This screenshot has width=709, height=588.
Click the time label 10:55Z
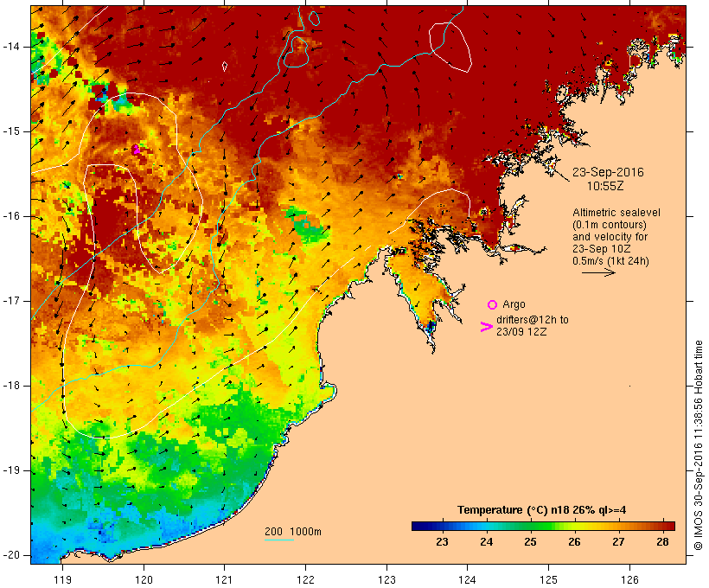[605, 186]
